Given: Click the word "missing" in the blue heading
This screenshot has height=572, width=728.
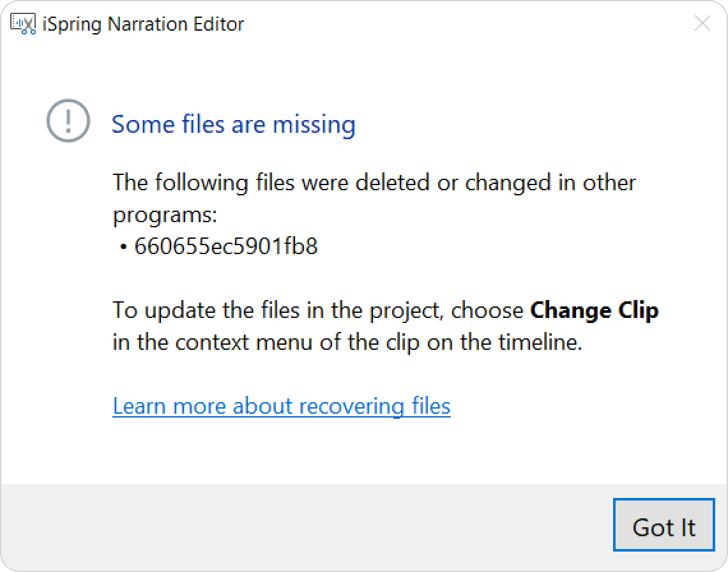Looking at the screenshot, I should pyautogui.click(x=314, y=124).
